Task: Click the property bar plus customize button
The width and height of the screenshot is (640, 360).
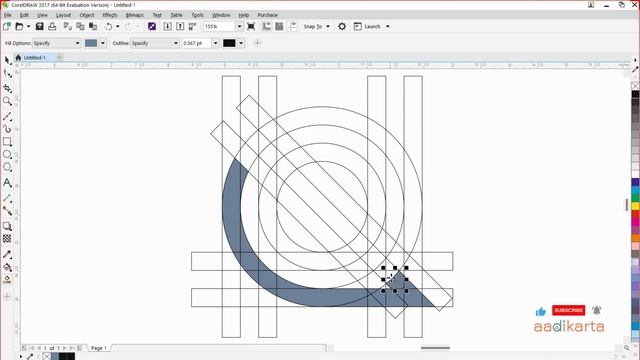Action: tap(257, 43)
